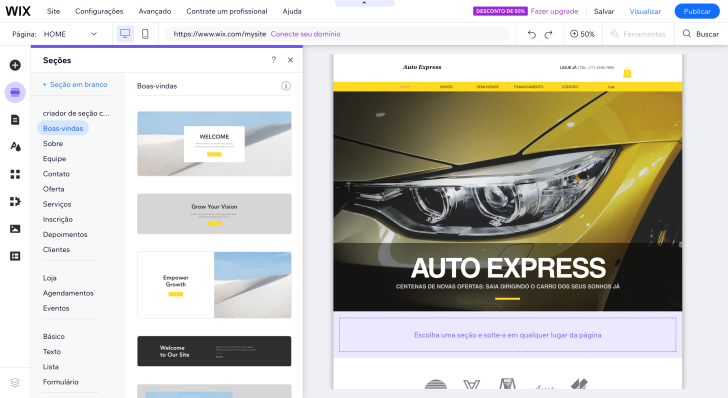Viewport: 728px width, 398px height.
Task: Open the CMS table icon in sidebar
Action: click(x=15, y=256)
